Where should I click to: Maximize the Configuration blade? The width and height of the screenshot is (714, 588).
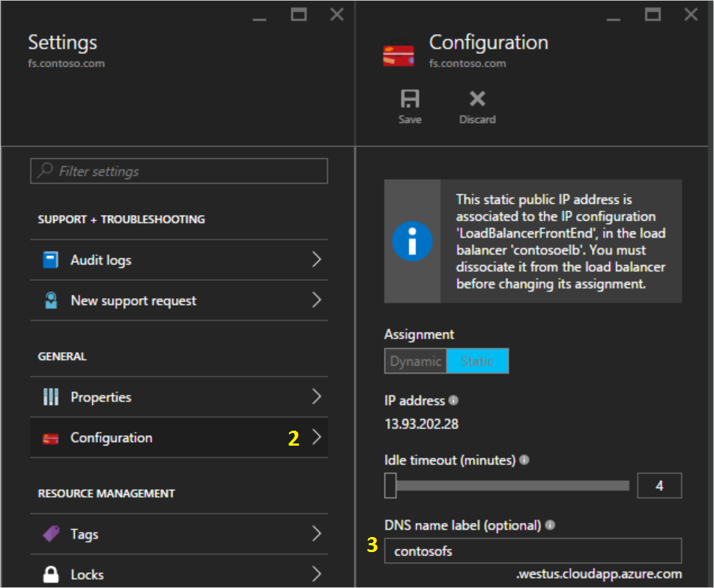(x=653, y=14)
